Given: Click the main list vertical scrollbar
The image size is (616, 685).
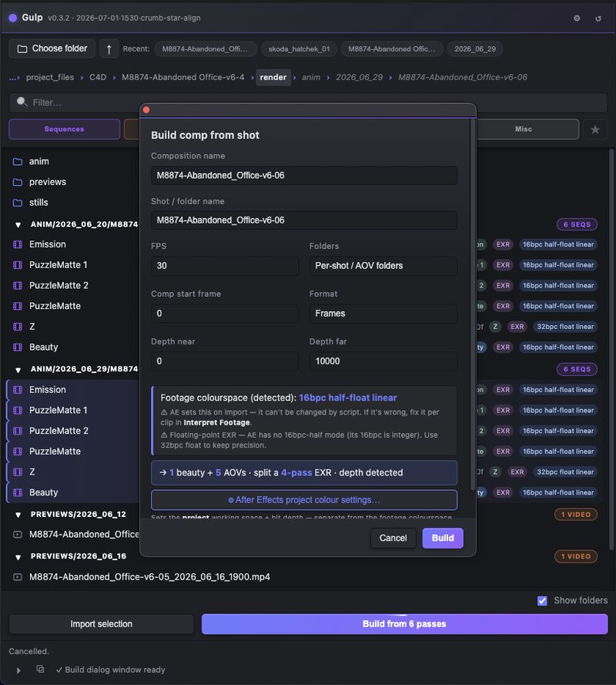Looking at the screenshot, I should 611,350.
